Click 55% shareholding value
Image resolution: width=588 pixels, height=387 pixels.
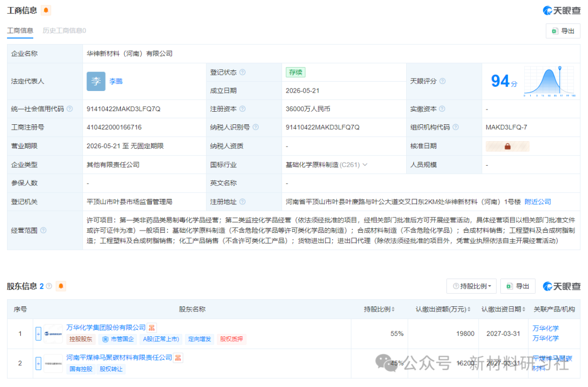397,334
